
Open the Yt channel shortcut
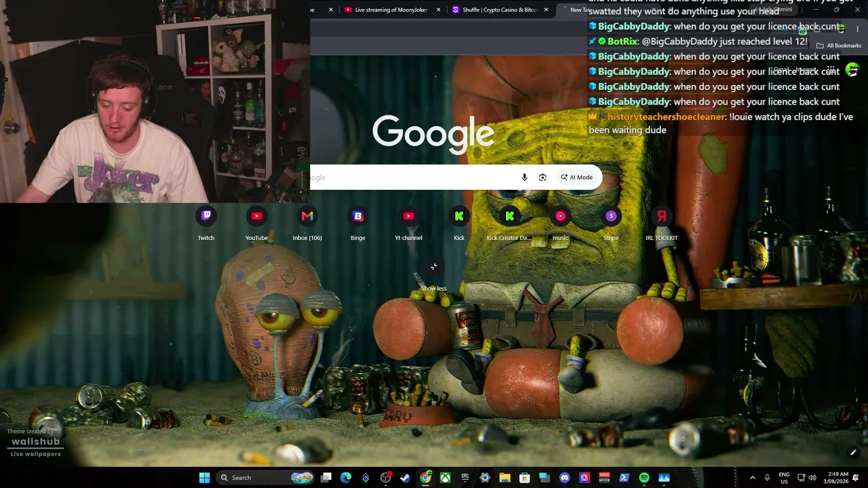pos(408,224)
